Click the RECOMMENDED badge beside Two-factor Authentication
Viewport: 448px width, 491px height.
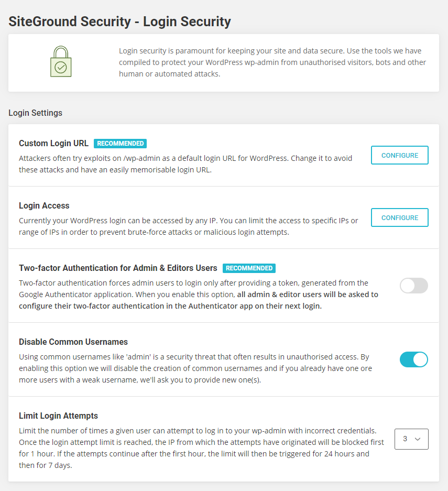point(249,268)
